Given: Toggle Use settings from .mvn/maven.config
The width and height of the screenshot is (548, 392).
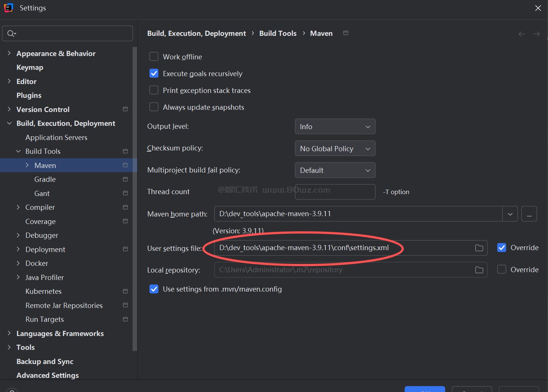Looking at the screenshot, I should pos(154,289).
